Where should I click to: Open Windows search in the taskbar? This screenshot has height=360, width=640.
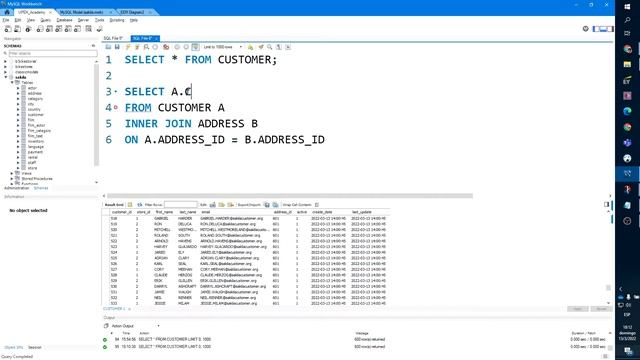pyautogui.click(x=627, y=20)
